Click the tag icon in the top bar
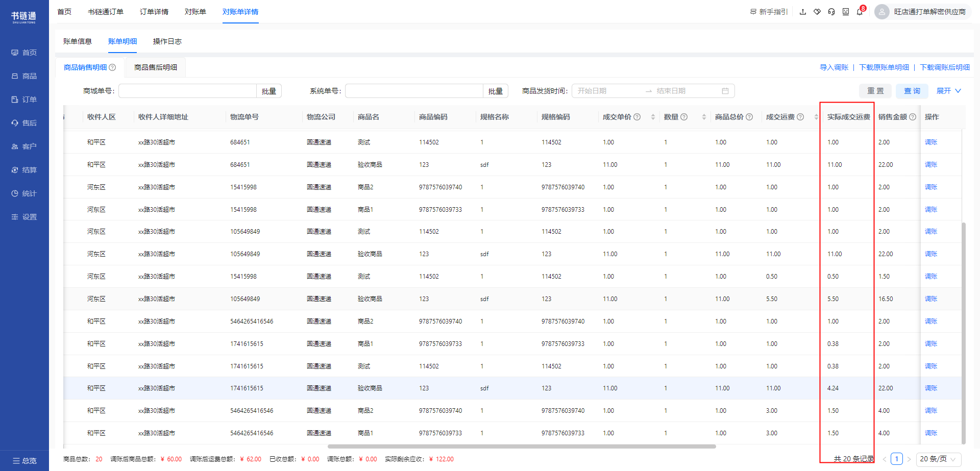The image size is (980, 471). 817,12
